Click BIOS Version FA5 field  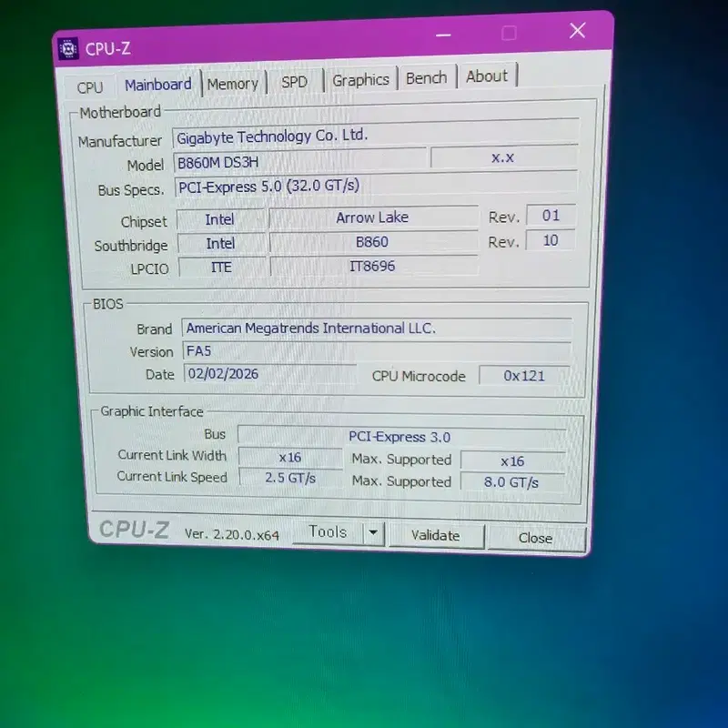tap(377, 351)
